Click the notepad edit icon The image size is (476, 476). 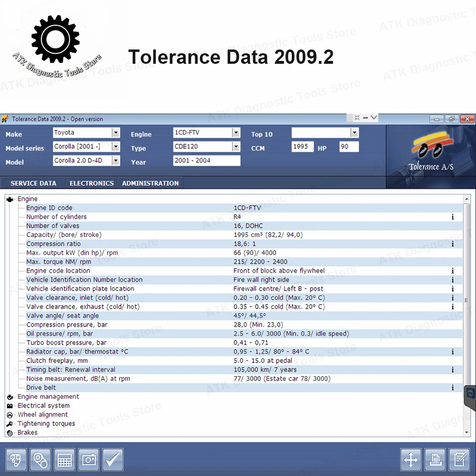point(459,459)
